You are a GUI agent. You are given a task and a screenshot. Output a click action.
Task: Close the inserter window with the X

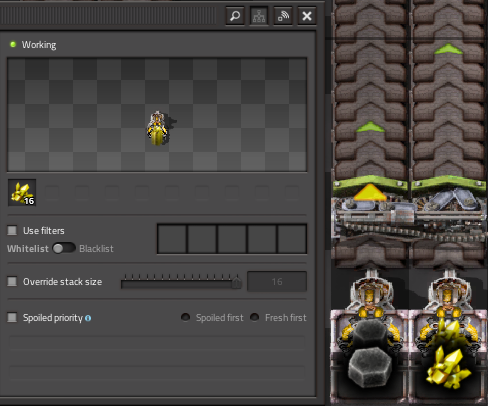(307, 16)
